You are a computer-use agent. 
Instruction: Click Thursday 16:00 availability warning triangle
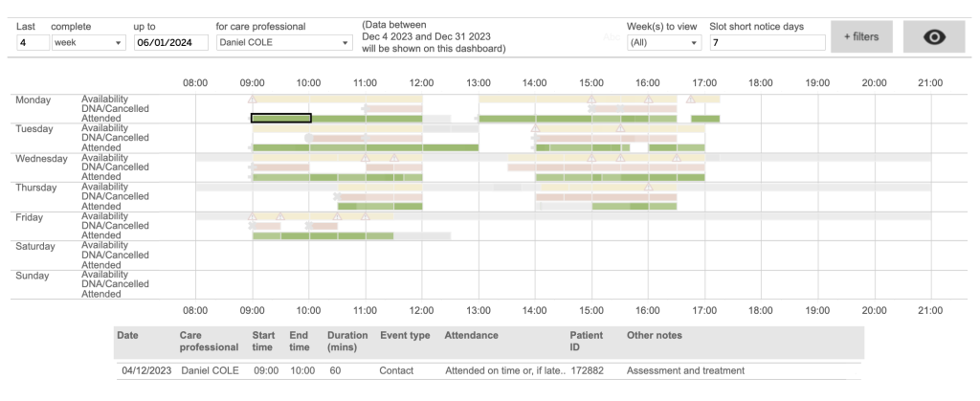click(x=648, y=187)
